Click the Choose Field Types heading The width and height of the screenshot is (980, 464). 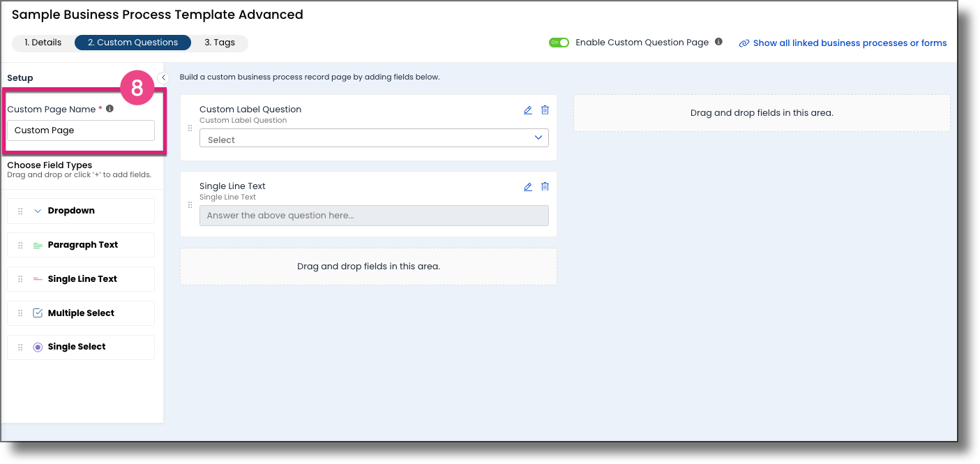click(x=50, y=165)
